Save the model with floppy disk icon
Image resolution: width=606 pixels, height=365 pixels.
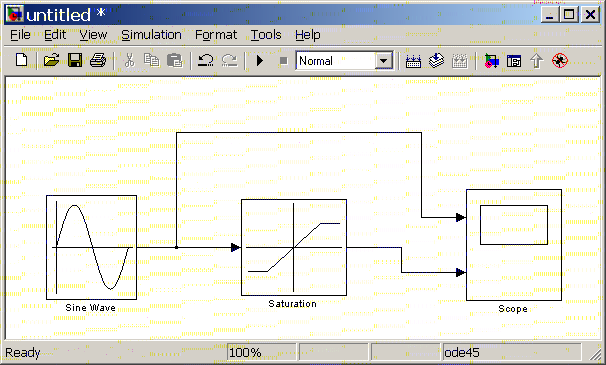pyautogui.click(x=75, y=61)
